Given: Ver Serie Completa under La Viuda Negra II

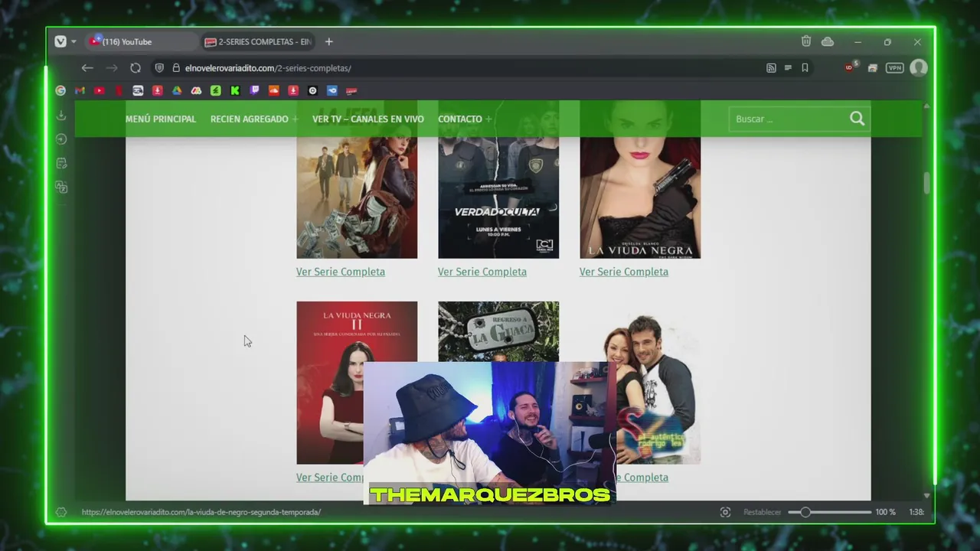Looking at the screenshot, I should (330, 478).
